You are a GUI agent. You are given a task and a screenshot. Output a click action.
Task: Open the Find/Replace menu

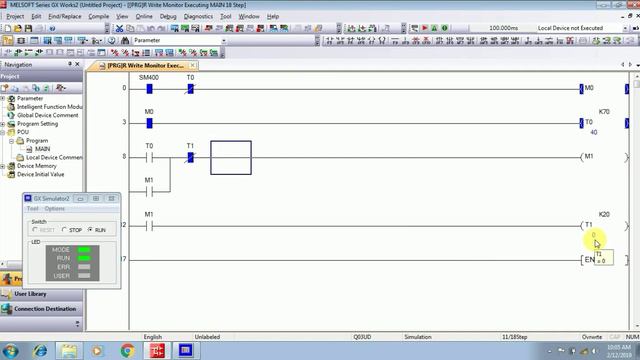click(64, 16)
